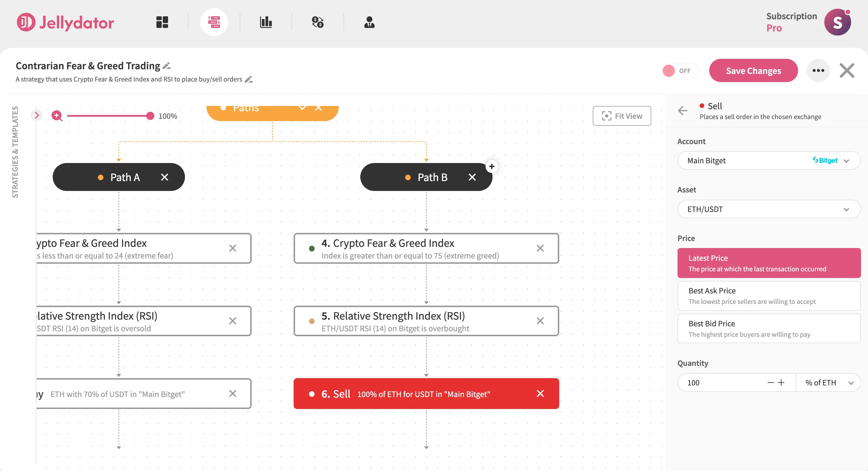868x471 pixels.
Task: Select the Buy ETH with 70% node
Action: coord(143,394)
